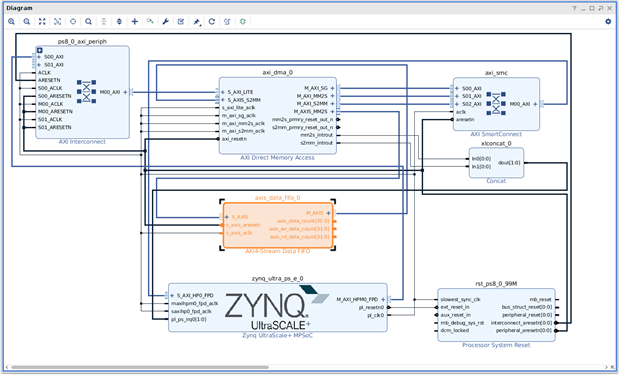
Task: Click the Search magnifier icon in toolbar
Action: (x=88, y=22)
